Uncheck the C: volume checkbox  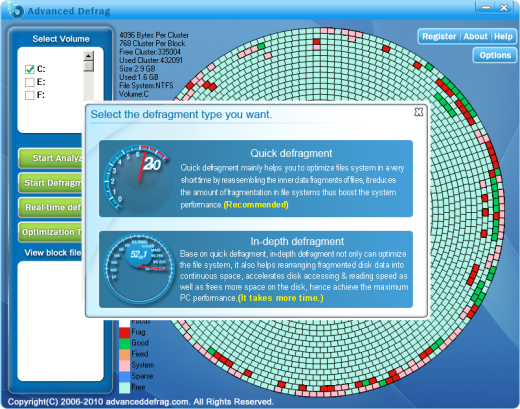click(30, 69)
